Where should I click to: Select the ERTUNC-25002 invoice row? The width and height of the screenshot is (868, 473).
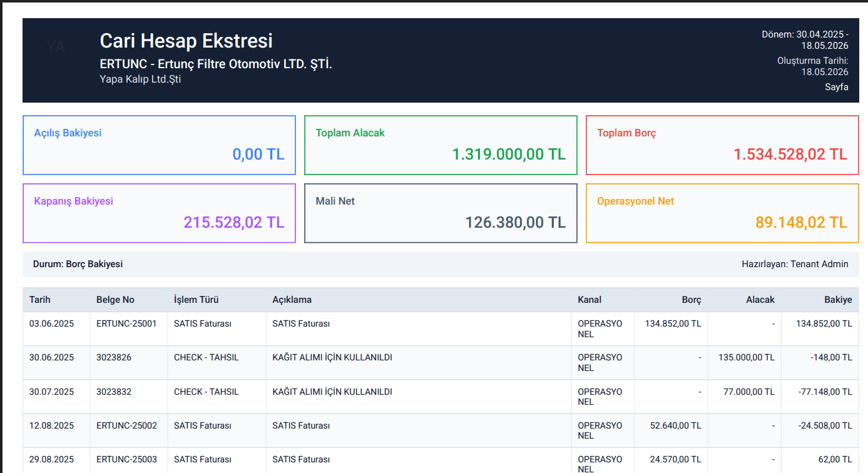pyautogui.click(x=441, y=430)
